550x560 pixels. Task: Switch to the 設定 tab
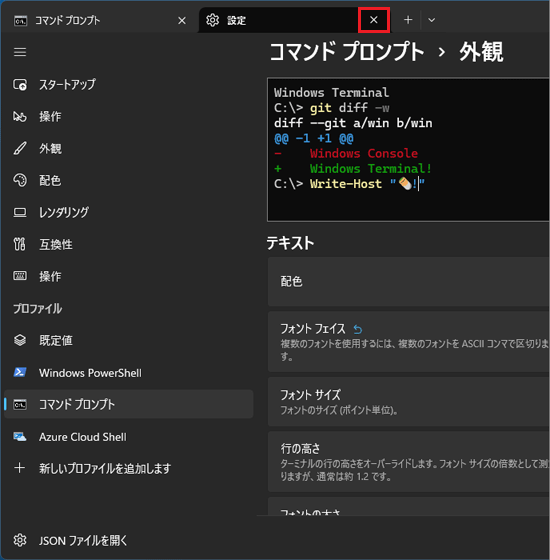[x=279, y=20]
